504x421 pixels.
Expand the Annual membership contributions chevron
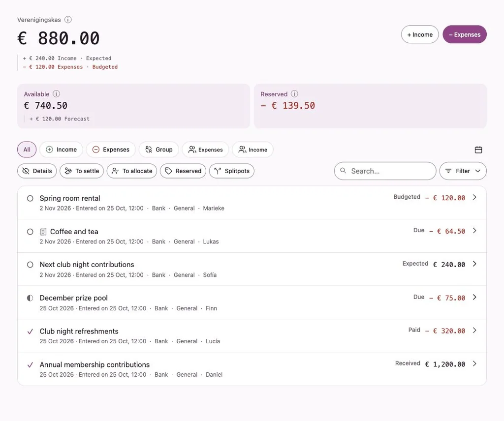(x=474, y=363)
